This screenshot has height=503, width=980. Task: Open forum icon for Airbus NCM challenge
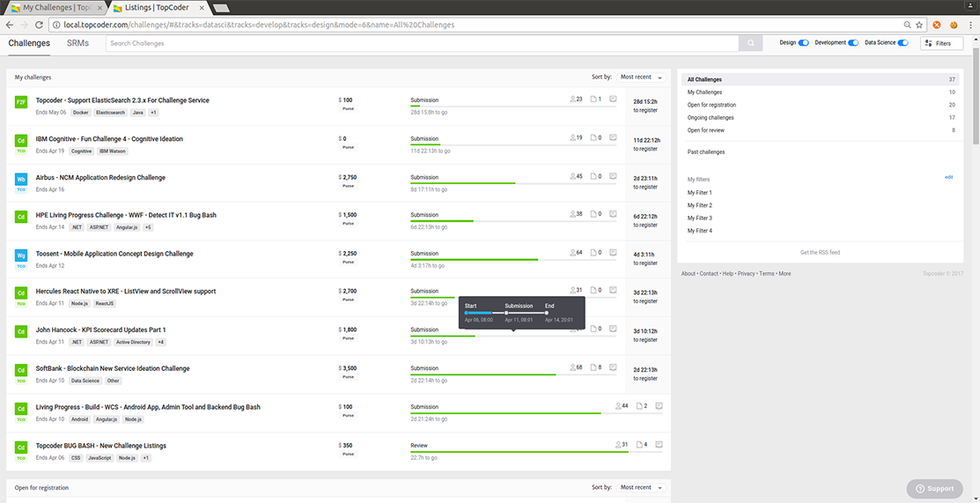coord(613,176)
